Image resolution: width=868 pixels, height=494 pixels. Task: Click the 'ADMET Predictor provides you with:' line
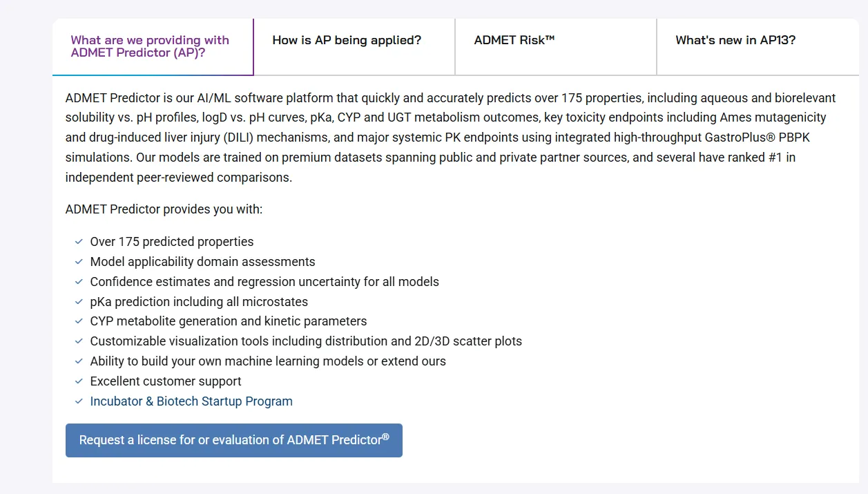pos(164,209)
